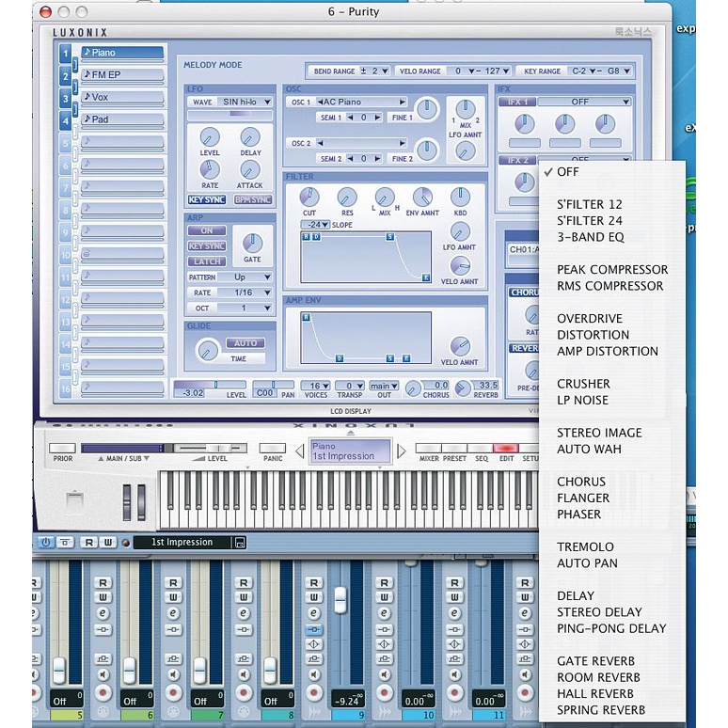Click the LFO RATE knob

pyautogui.click(x=210, y=169)
